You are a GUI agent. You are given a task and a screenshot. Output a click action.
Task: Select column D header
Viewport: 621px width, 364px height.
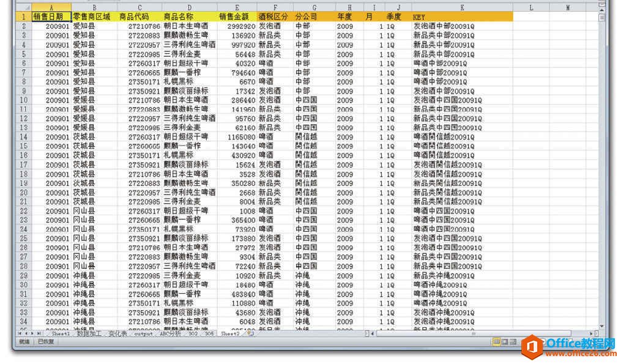(x=189, y=7)
